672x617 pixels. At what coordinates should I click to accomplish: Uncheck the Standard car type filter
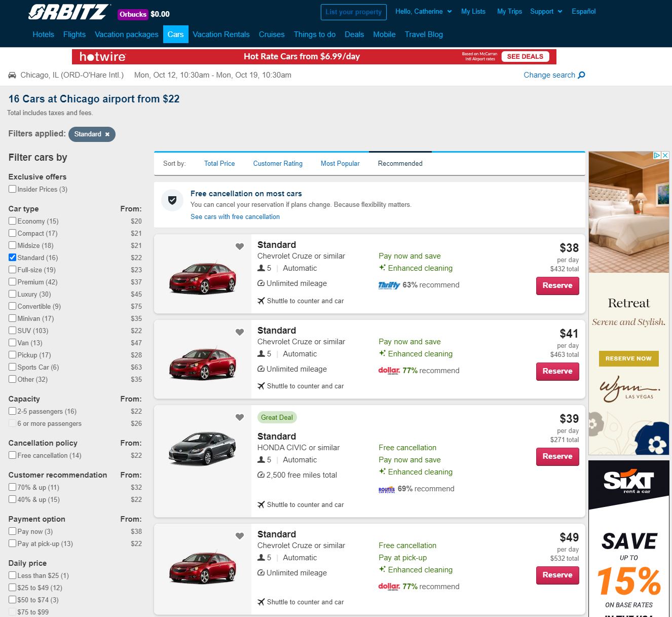(x=13, y=258)
